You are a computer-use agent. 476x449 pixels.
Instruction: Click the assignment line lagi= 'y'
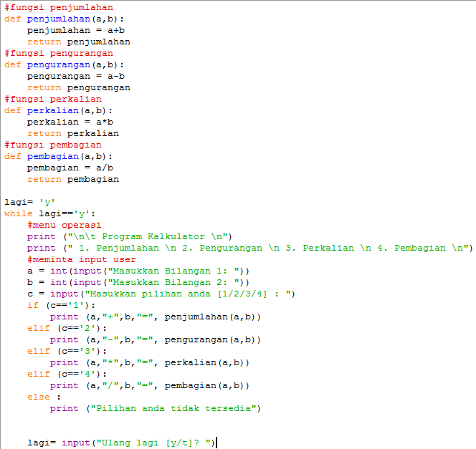tap(30, 202)
